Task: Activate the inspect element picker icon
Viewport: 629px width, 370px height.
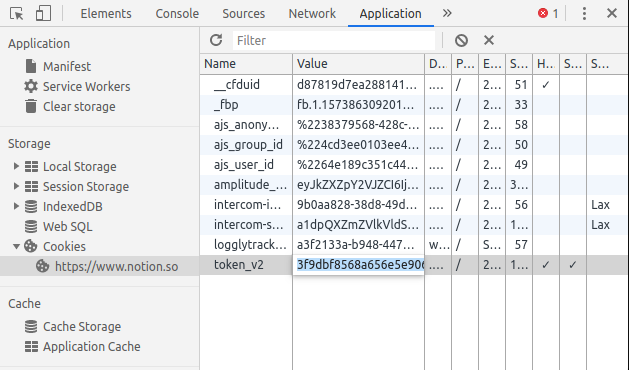Action: tap(17, 14)
